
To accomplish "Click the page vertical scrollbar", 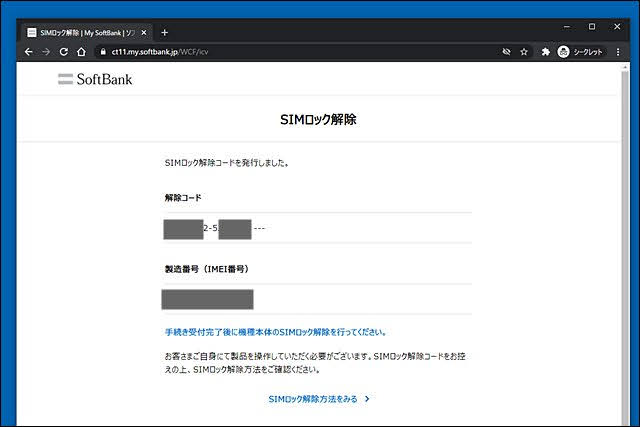I will pos(624,245).
